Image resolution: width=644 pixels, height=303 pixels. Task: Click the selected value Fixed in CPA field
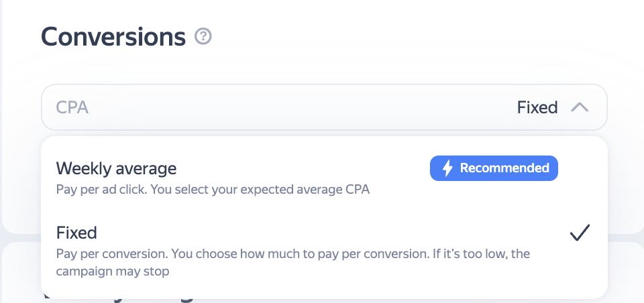(x=537, y=107)
